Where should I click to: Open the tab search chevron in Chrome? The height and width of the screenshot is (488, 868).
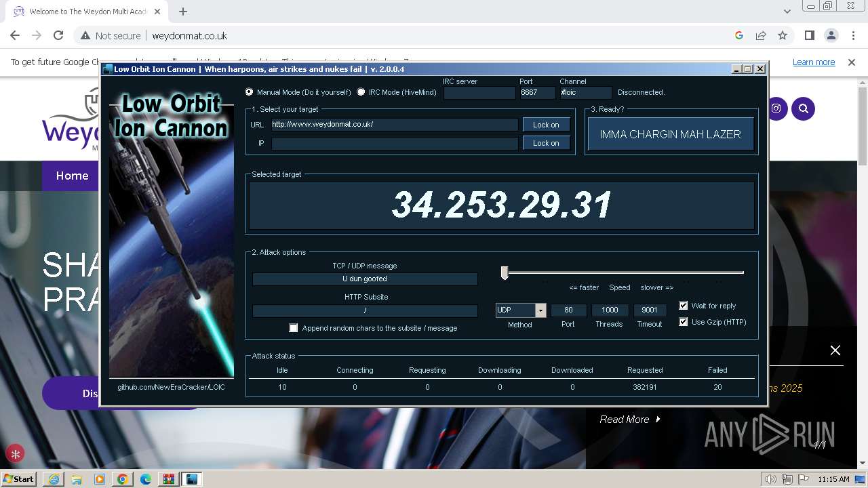tap(787, 12)
